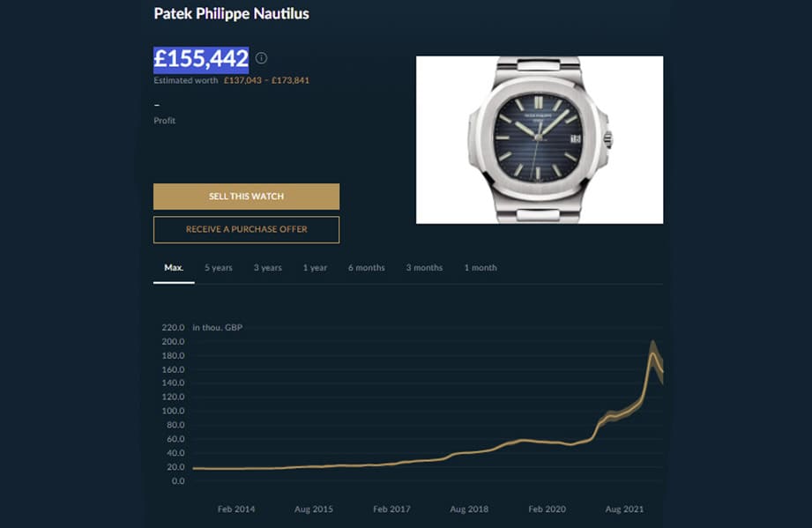This screenshot has height=528, width=812.
Task: Click the Profit label under the price
Action: (x=165, y=121)
